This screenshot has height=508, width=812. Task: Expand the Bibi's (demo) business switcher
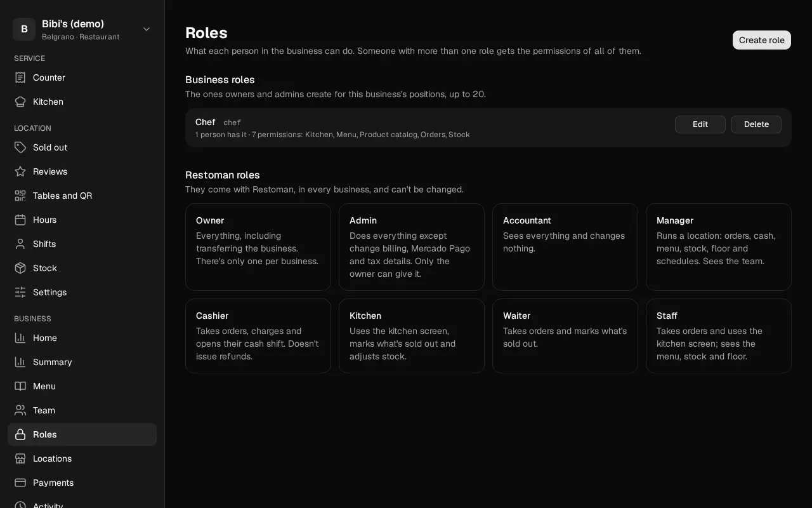[x=82, y=29]
